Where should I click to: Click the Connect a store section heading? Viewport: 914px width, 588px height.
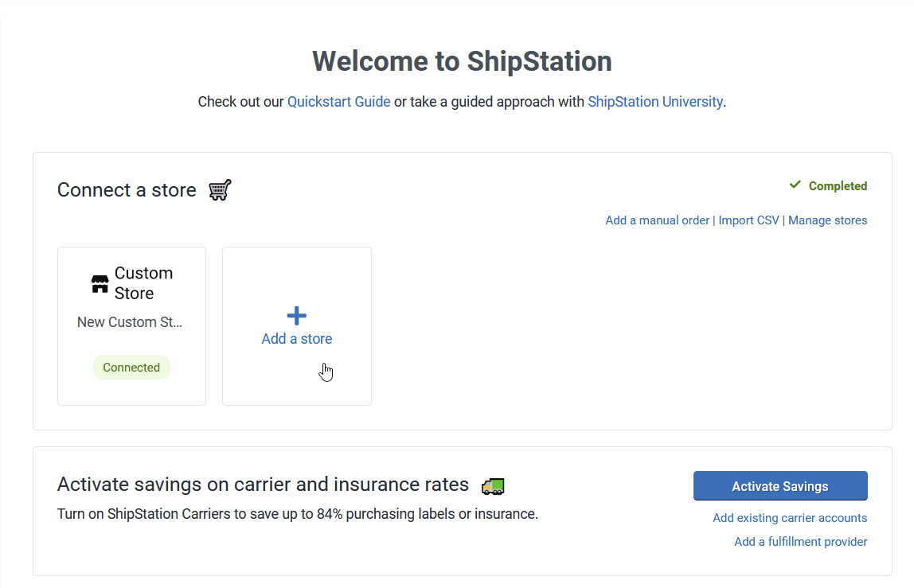(126, 189)
